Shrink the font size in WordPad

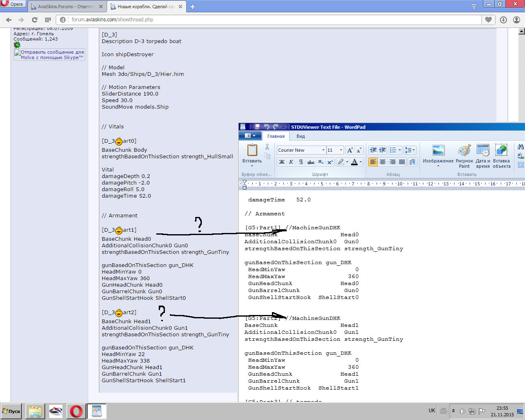pyautogui.click(x=359, y=150)
